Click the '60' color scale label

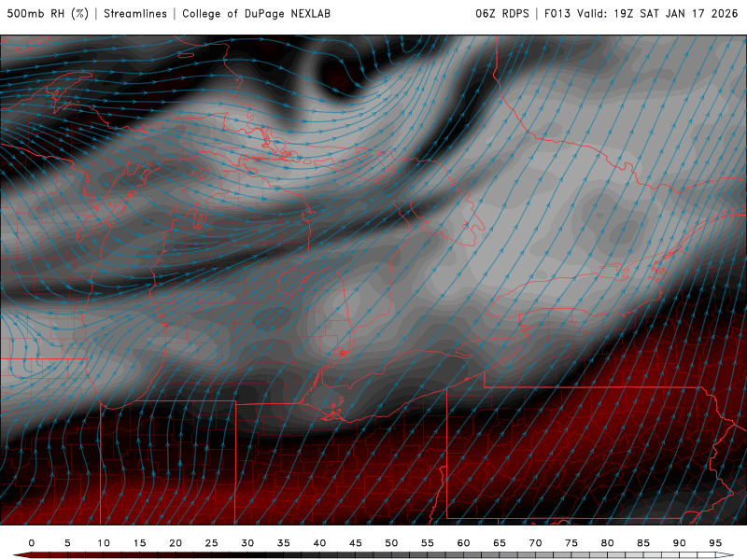coord(463,543)
